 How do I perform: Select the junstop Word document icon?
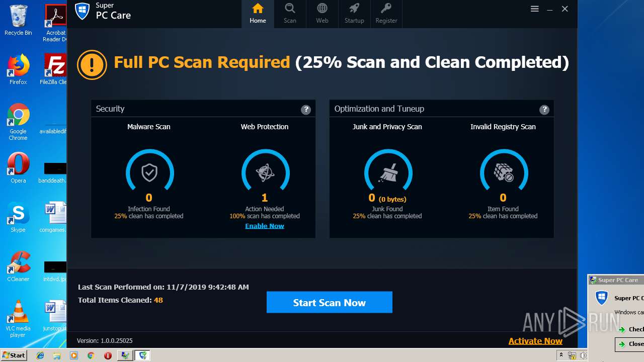54,316
